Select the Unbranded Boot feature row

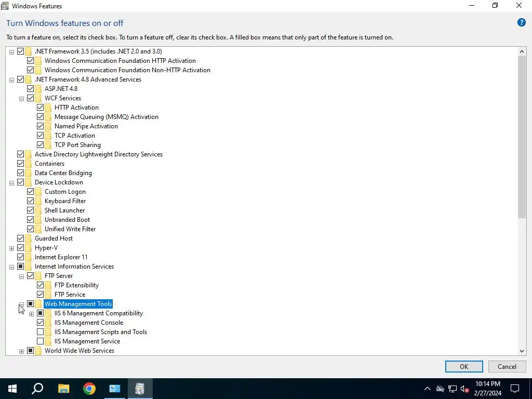pyautogui.click(x=67, y=220)
